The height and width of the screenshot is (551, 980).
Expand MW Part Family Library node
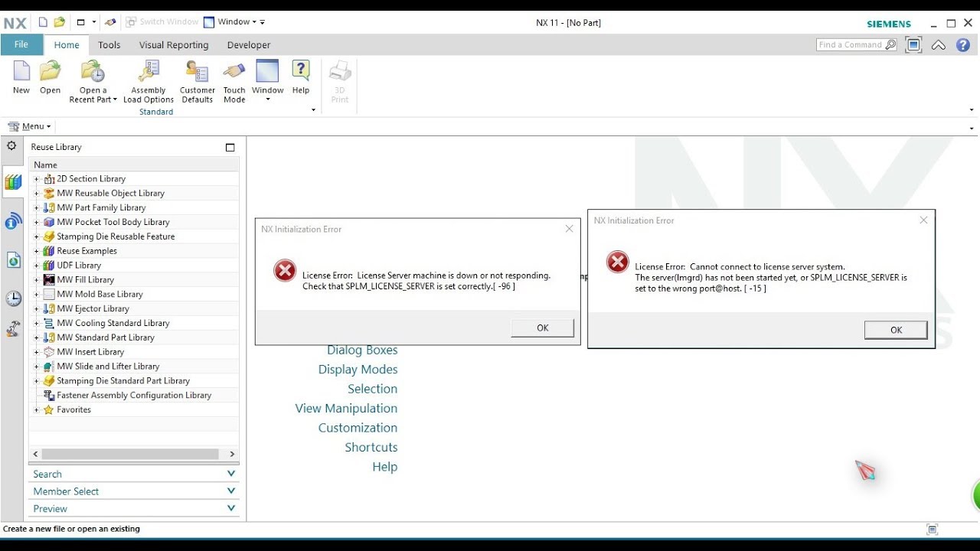coord(37,208)
